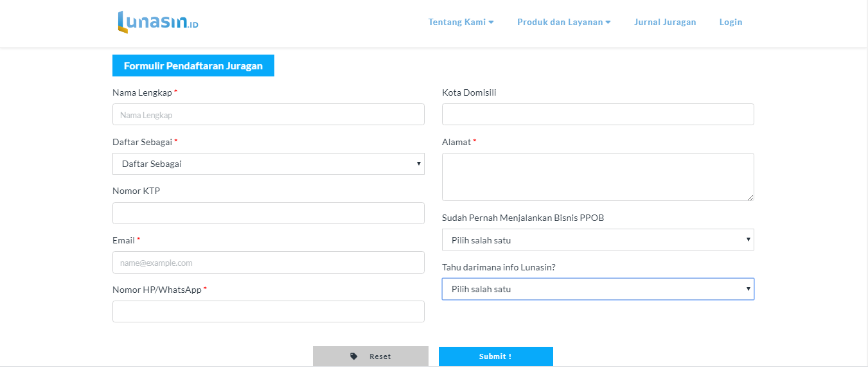Click the tag icon on Reset button
The image size is (868, 368).
click(x=354, y=356)
